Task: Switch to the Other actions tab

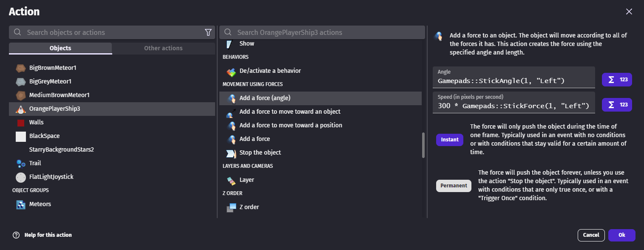Action: pyautogui.click(x=163, y=48)
